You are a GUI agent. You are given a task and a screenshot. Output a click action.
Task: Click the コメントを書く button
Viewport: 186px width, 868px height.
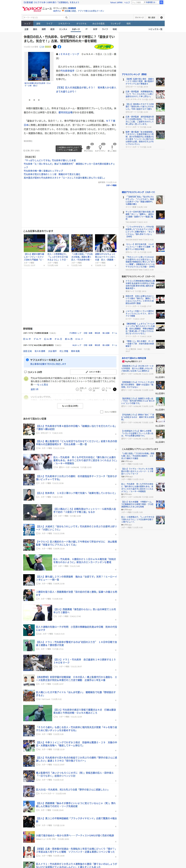[93, 372]
